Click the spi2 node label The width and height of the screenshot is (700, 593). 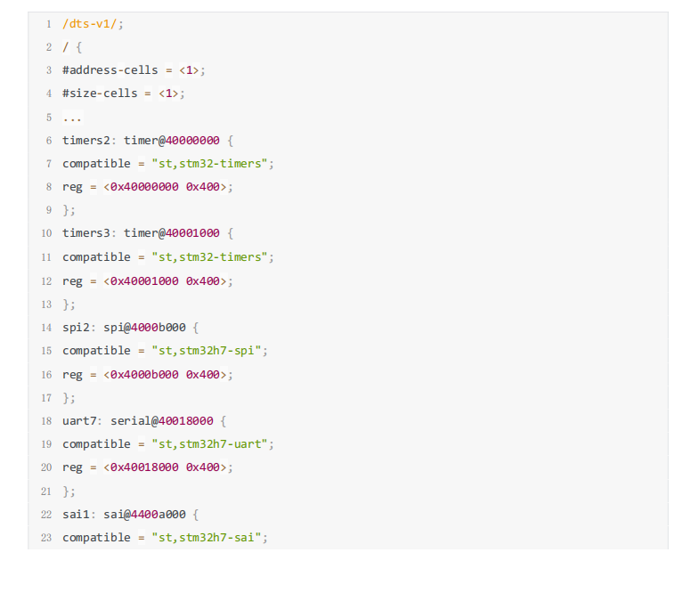pos(77,327)
